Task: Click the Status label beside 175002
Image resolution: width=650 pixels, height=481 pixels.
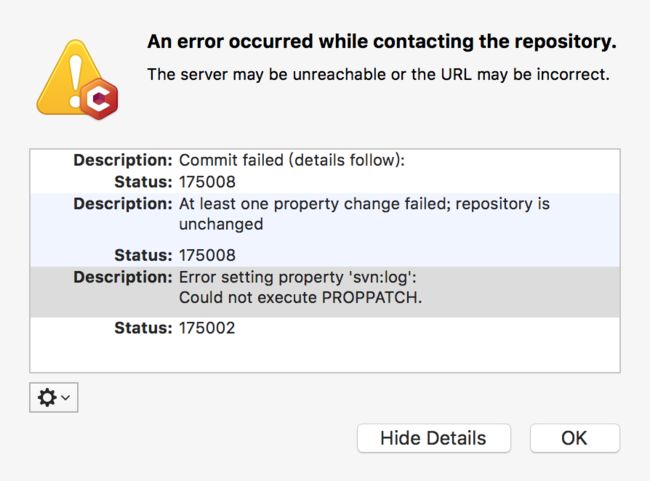Action: (143, 328)
